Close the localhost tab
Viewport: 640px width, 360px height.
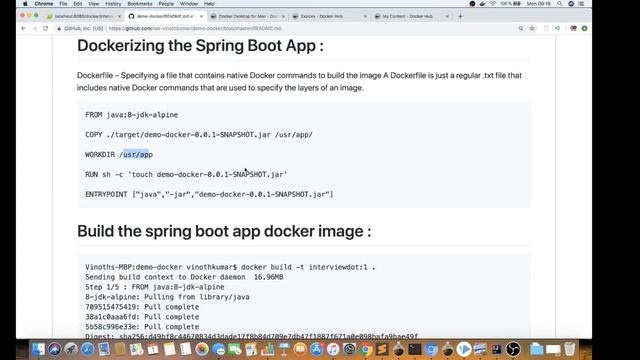pyautogui.click(x=119, y=16)
